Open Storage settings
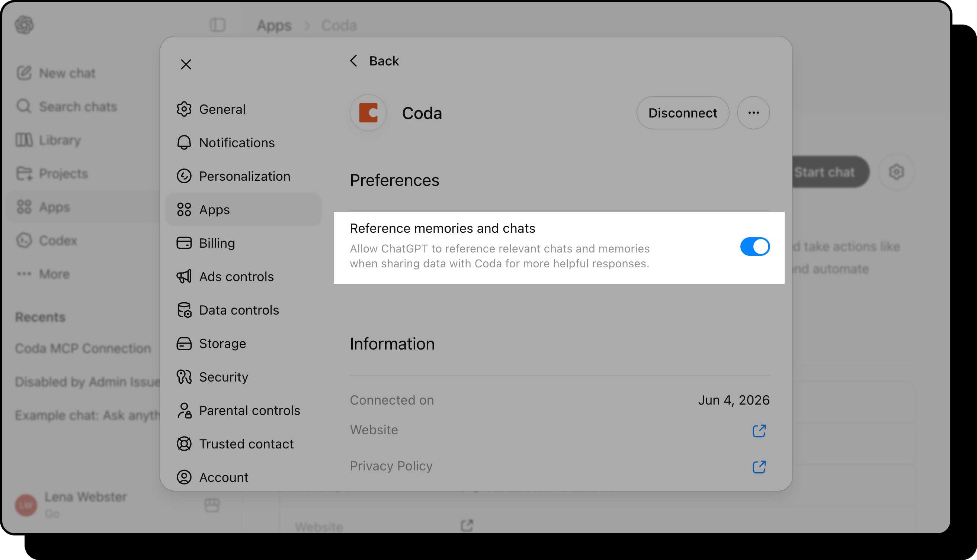This screenshot has width=977, height=560. tap(244, 344)
